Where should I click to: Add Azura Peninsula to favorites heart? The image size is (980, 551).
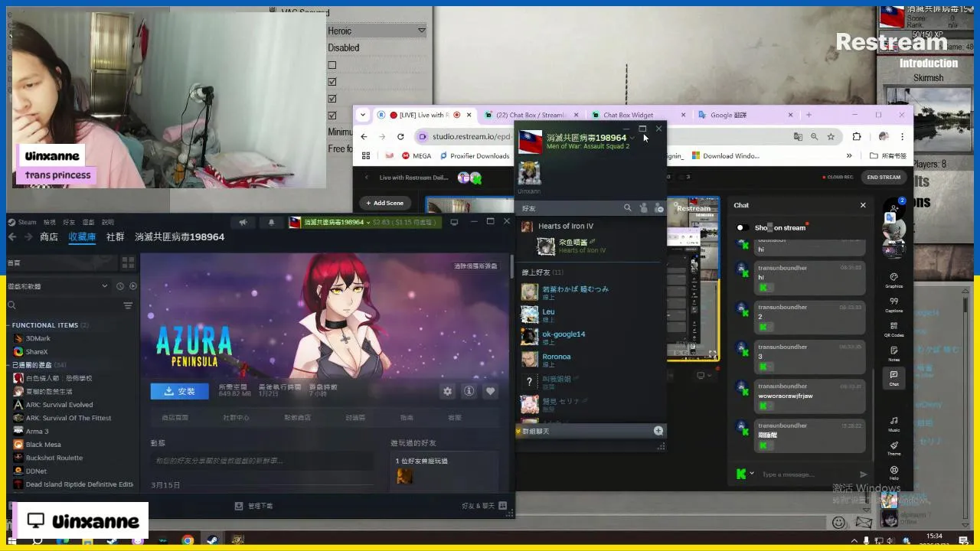pos(491,391)
